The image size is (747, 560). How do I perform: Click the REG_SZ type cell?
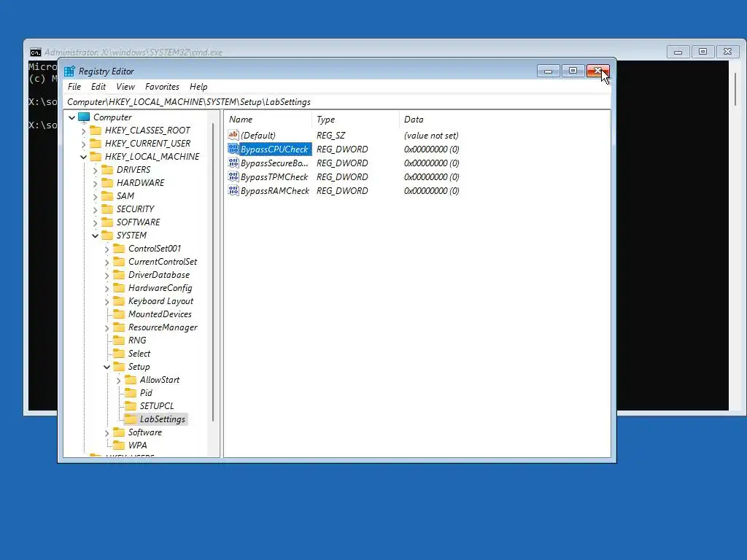click(x=330, y=135)
